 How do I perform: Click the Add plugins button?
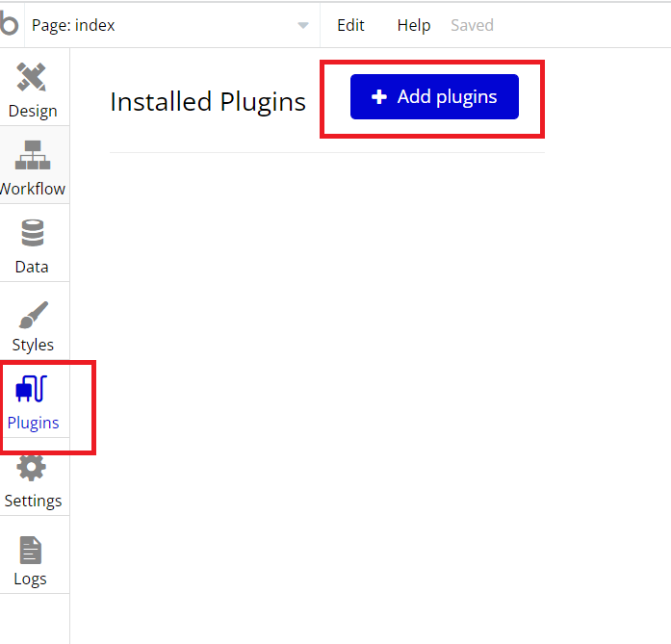coord(434,96)
